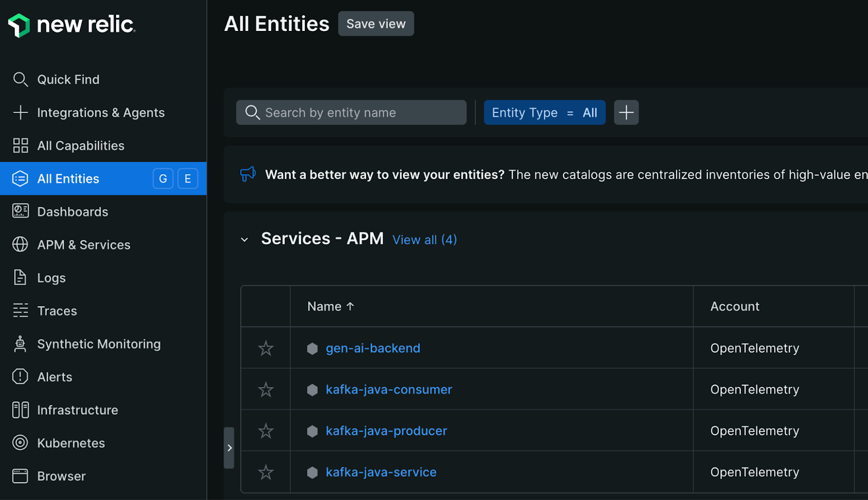868x500 pixels.
Task: Click the hexagon icon beside kafka-java-consumer
Action: pyautogui.click(x=312, y=390)
